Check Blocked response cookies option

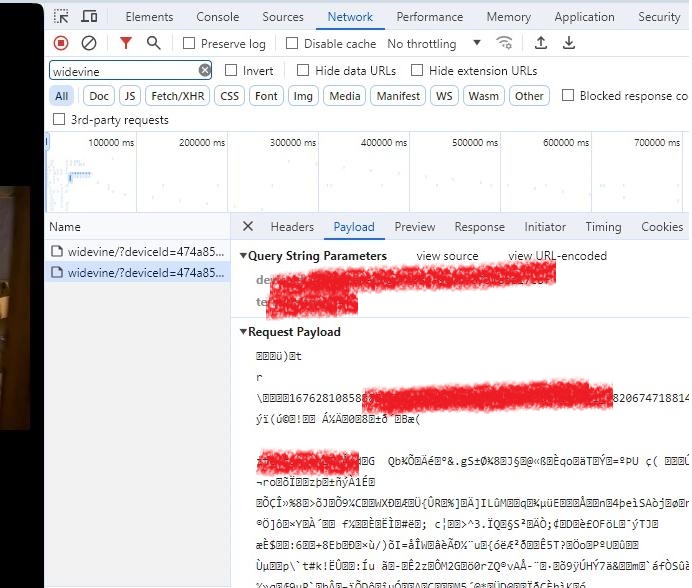pyautogui.click(x=568, y=95)
